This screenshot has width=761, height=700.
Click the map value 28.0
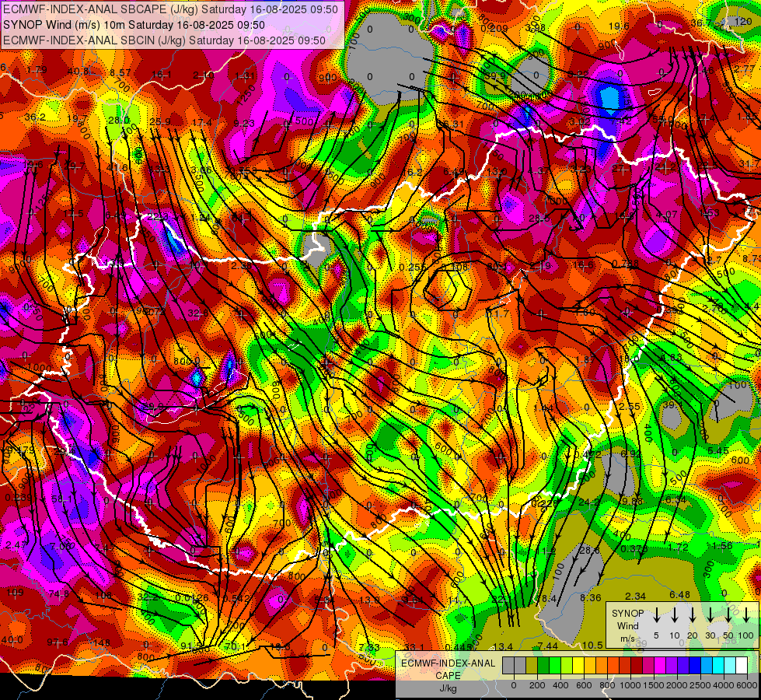click(118, 121)
